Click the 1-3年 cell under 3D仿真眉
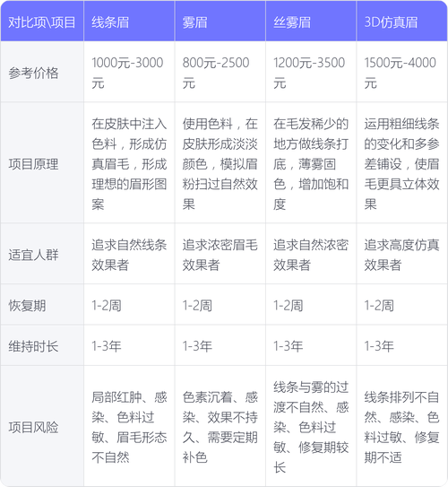Viewport: 448px width, 487px height. click(402, 345)
